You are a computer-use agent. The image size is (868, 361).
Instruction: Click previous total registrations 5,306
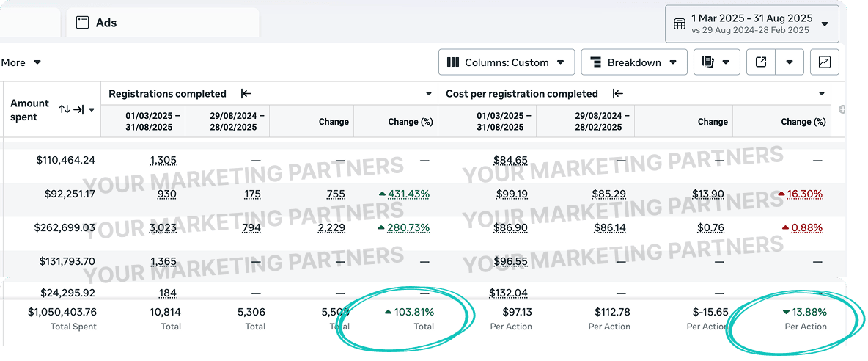tap(253, 313)
